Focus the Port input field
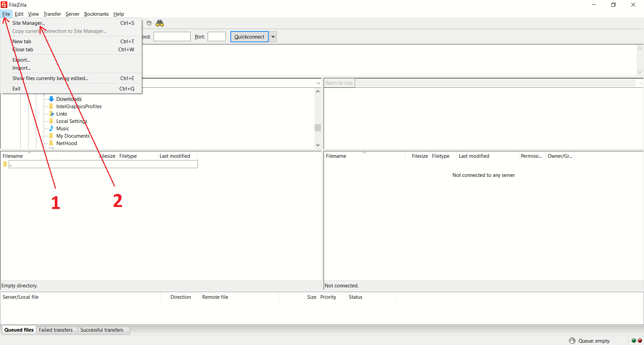This screenshot has height=345, width=644. click(x=217, y=37)
